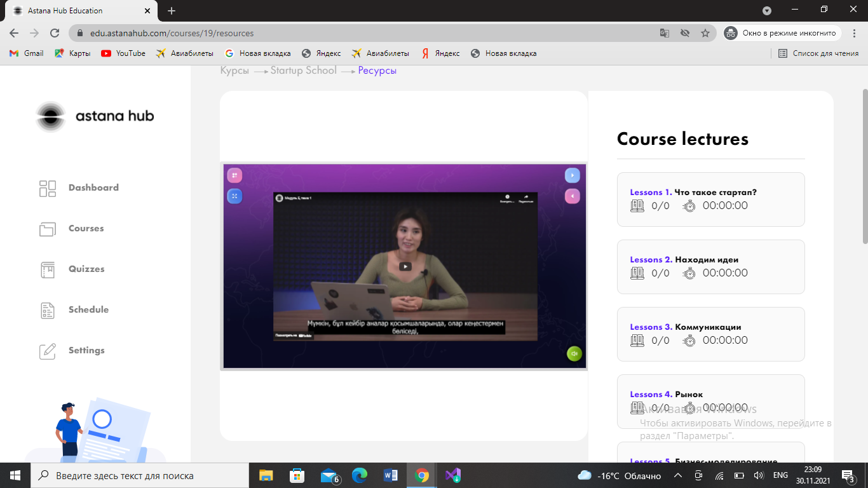Viewport: 868px width, 488px height.
Task: Open Word from the taskbar
Action: [x=391, y=475]
